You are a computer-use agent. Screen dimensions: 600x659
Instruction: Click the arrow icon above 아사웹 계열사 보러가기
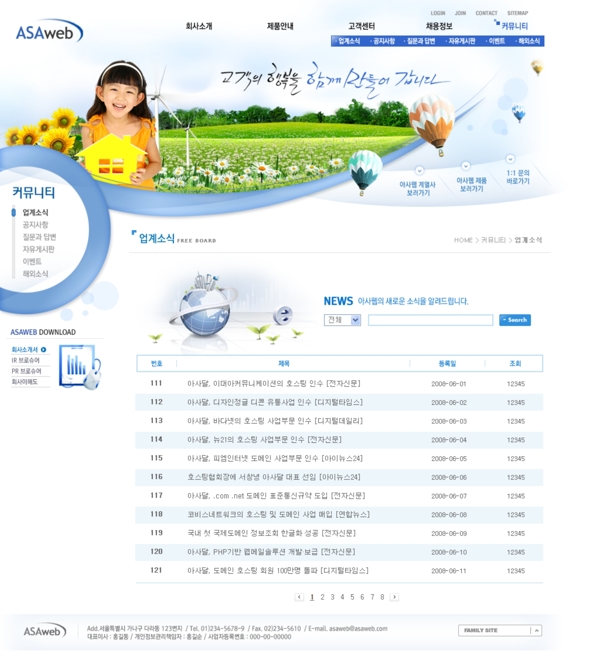[419, 171]
